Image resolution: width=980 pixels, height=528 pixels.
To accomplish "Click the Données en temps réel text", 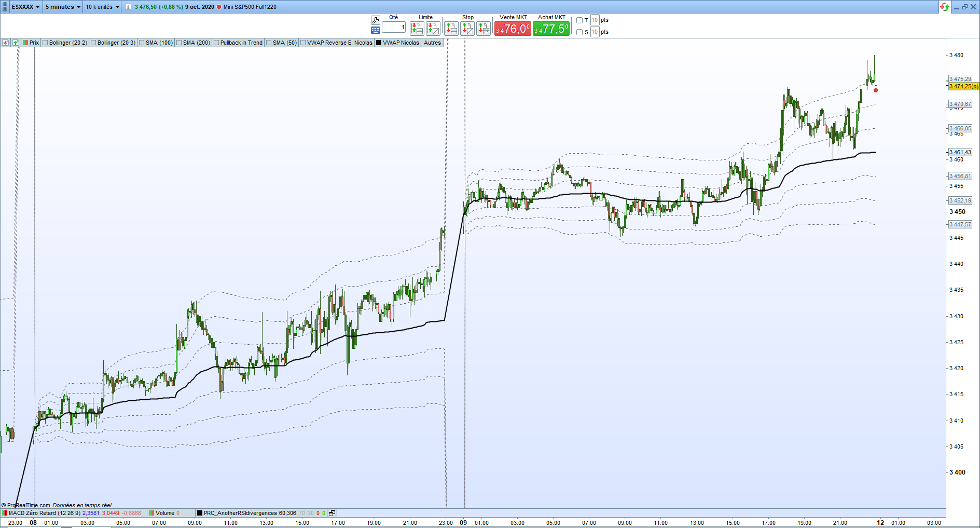I will point(82,505).
